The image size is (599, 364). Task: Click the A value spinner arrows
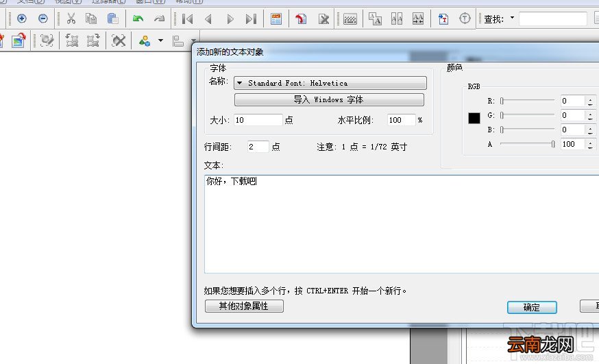tap(590, 145)
